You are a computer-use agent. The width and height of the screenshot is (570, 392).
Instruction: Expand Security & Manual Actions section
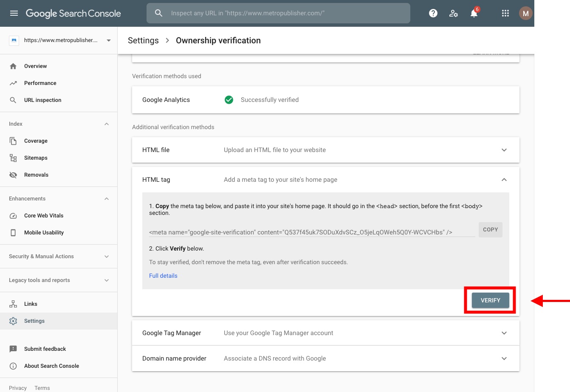click(x=107, y=257)
